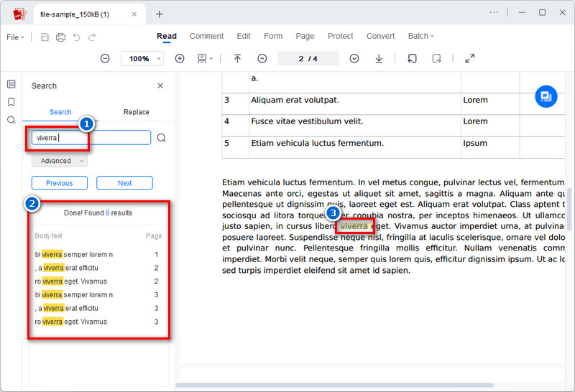Open the Batch menu dropdown
Viewport: 575px width, 392px height.
tap(421, 36)
